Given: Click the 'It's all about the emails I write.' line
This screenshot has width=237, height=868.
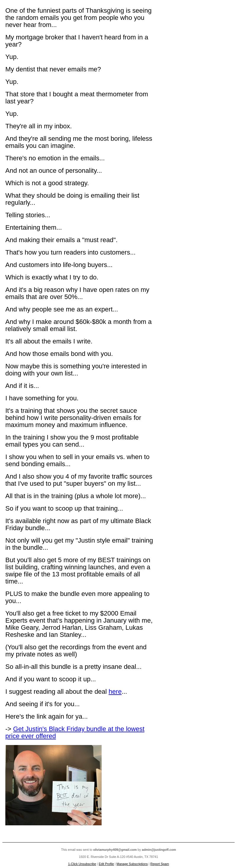Looking at the screenshot, I should tap(49, 341).
